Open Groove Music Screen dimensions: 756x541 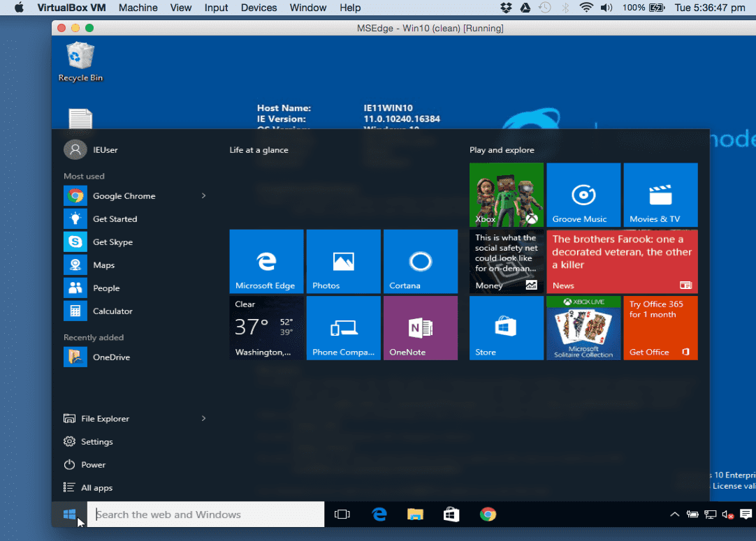pyautogui.click(x=583, y=194)
